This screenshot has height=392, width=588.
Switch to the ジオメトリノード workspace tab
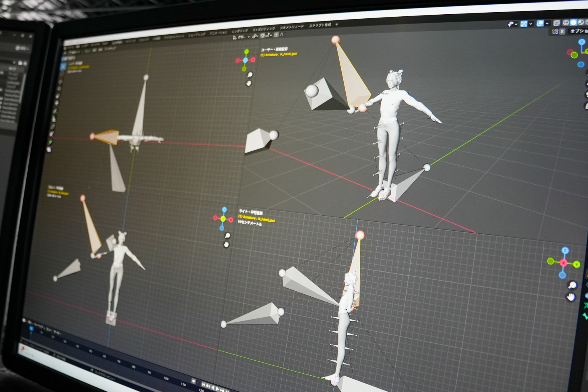291,27
